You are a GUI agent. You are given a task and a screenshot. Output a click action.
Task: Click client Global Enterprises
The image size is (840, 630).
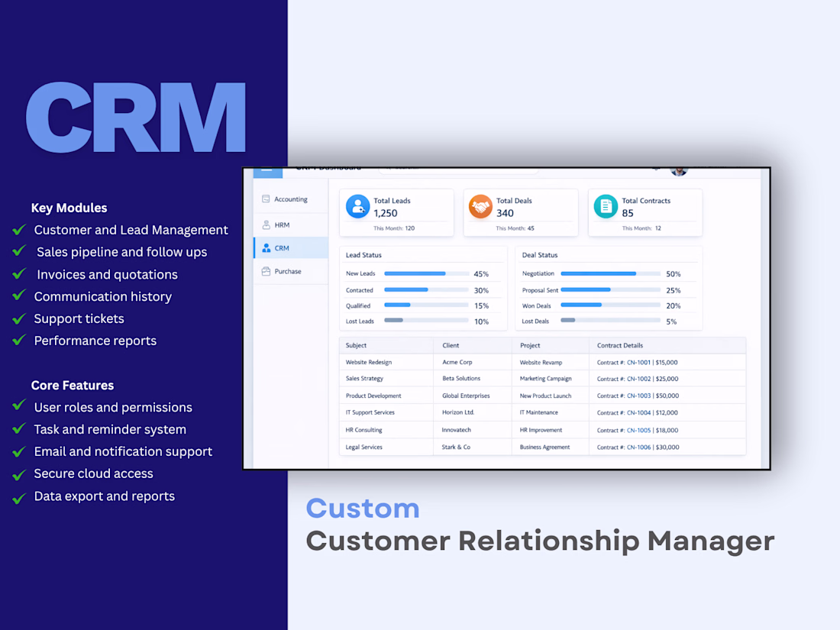(x=466, y=396)
